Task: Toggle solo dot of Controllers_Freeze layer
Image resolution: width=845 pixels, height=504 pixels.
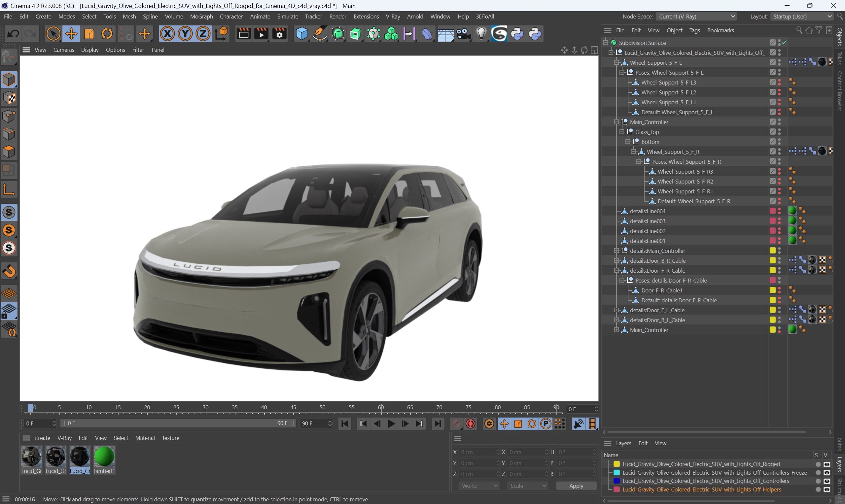Action: 818,473
